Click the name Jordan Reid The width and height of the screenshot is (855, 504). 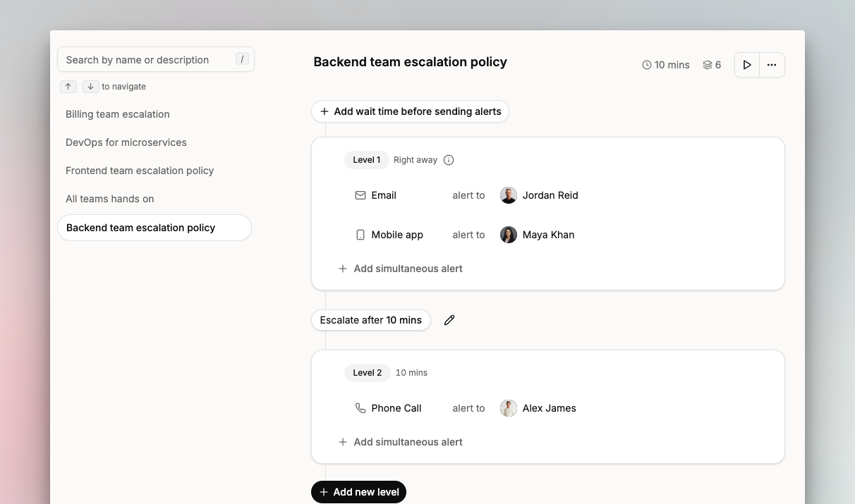tap(550, 195)
